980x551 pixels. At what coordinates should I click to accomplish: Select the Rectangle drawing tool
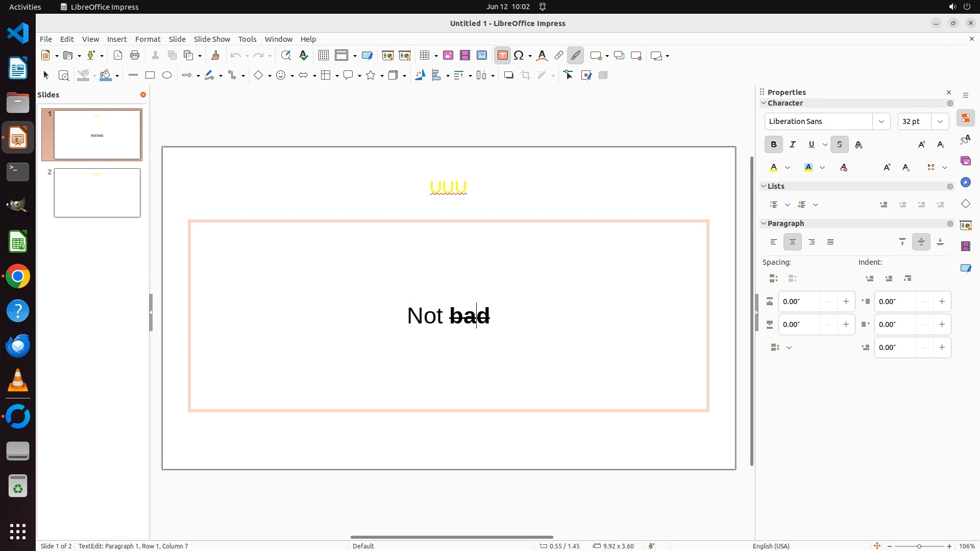(150, 76)
